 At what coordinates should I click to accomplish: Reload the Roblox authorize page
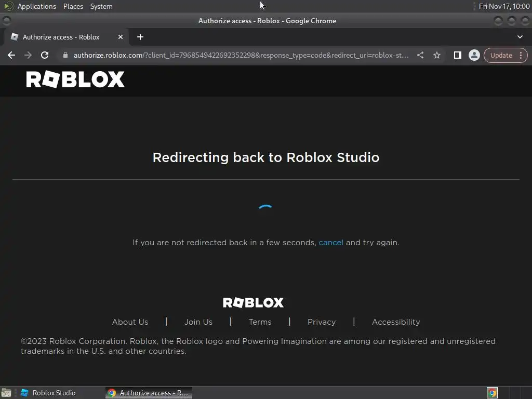tap(45, 55)
